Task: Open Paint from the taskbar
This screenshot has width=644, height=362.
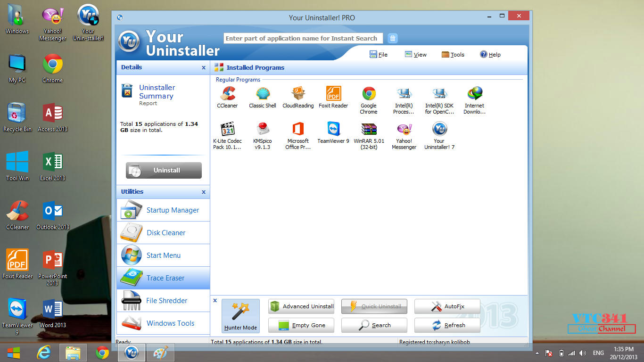Action: pyautogui.click(x=161, y=353)
